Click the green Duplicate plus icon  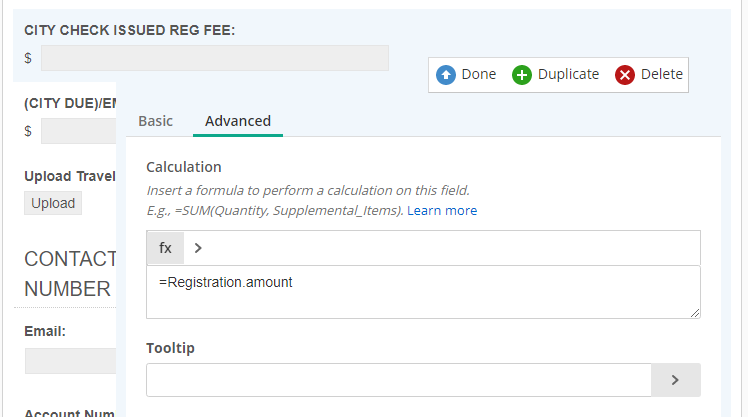[x=521, y=75]
